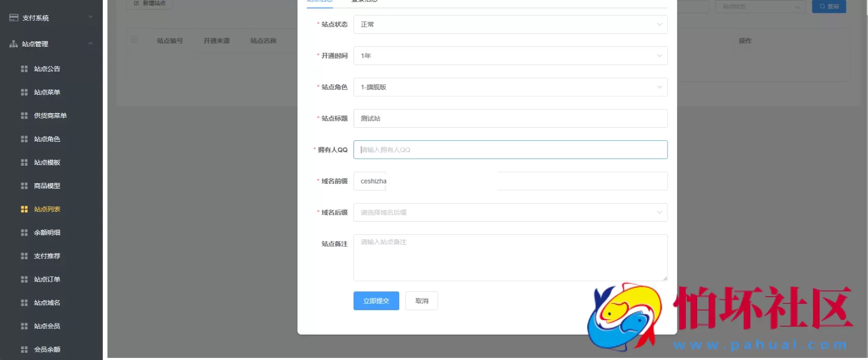Open 余额明细 in the sidebar
The width and height of the screenshot is (868, 360).
pos(47,232)
